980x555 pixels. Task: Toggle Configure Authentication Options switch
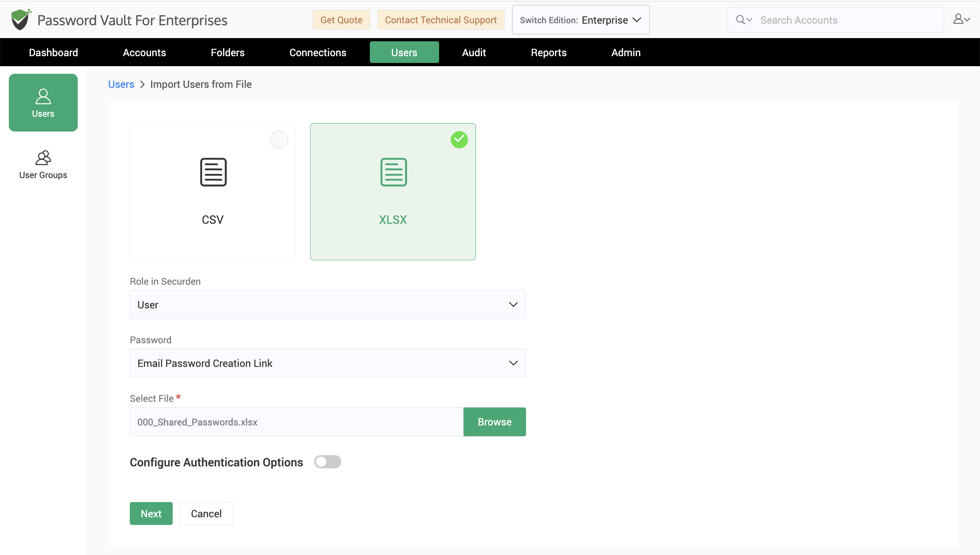point(327,462)
